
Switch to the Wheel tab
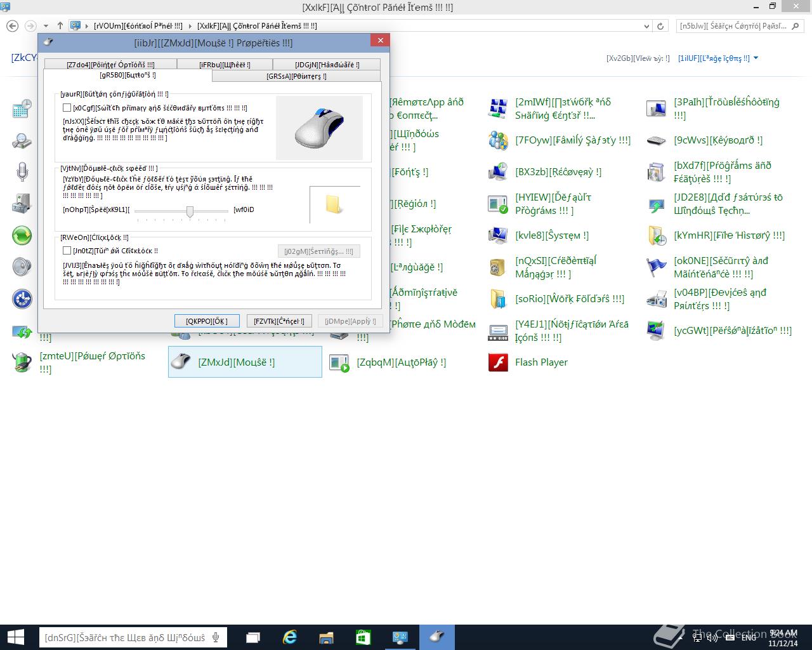[x=225, y=65]
